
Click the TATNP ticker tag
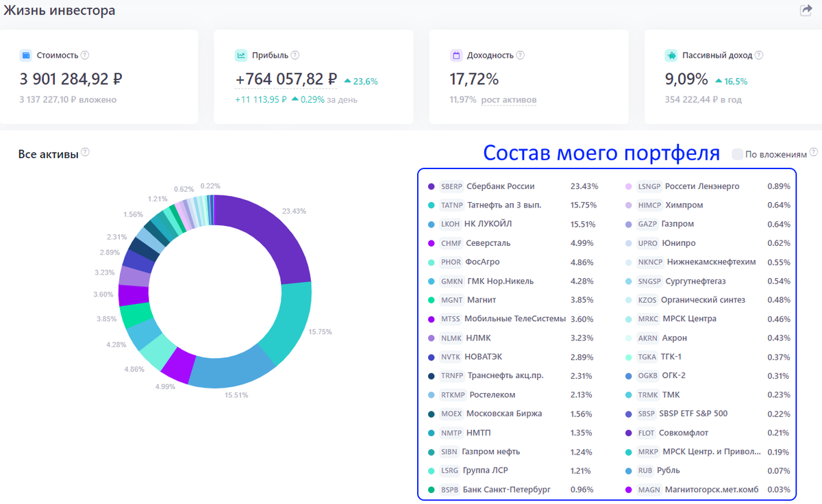(x=452, y=205)
